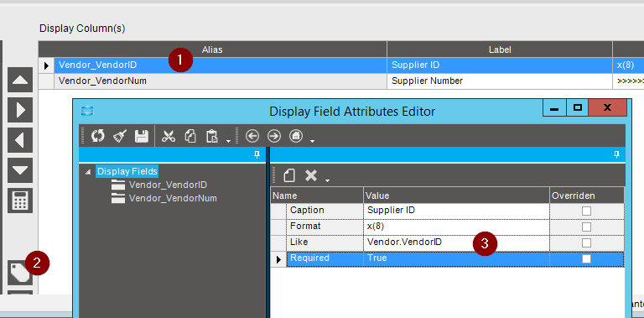
Task: Click the move down arrow button
Action: 20,170
